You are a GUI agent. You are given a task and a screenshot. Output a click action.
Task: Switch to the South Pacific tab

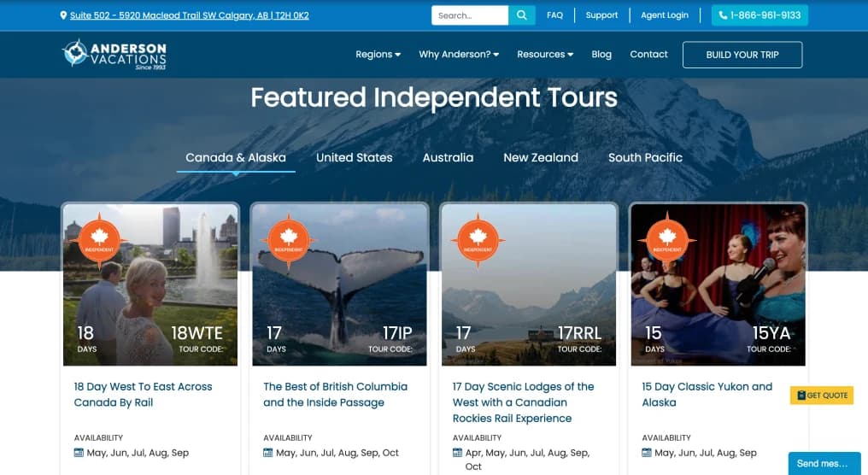coord(646,158)
